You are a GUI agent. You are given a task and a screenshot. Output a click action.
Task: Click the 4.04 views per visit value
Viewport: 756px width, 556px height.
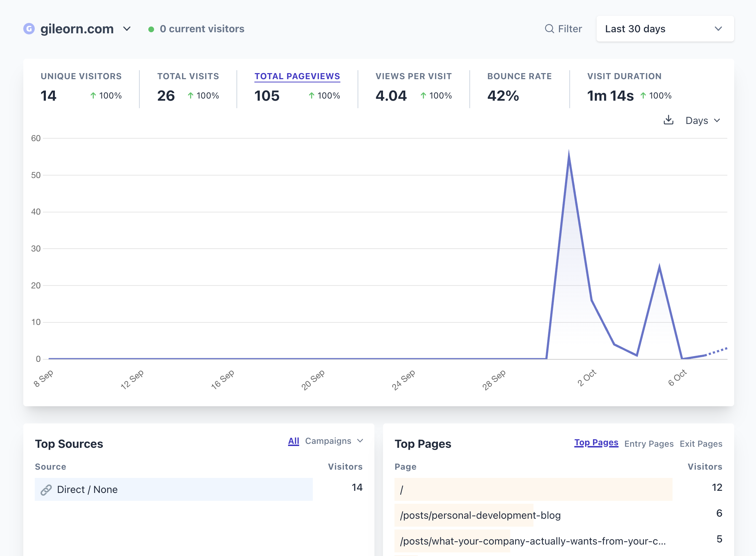391,96
